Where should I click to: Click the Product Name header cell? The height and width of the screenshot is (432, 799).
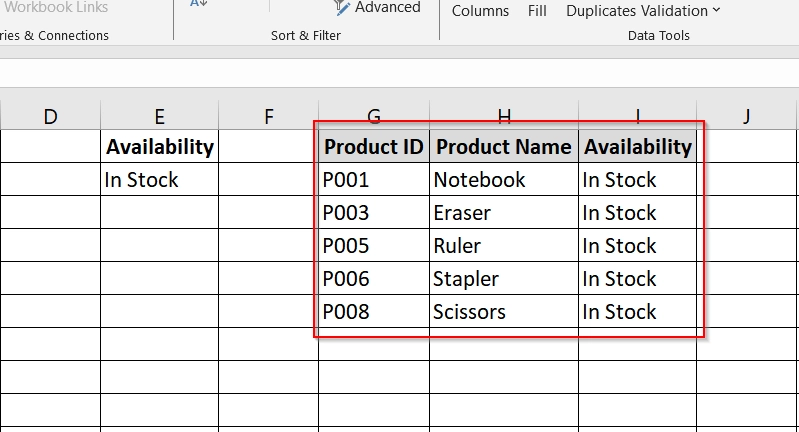coord(504,146)
